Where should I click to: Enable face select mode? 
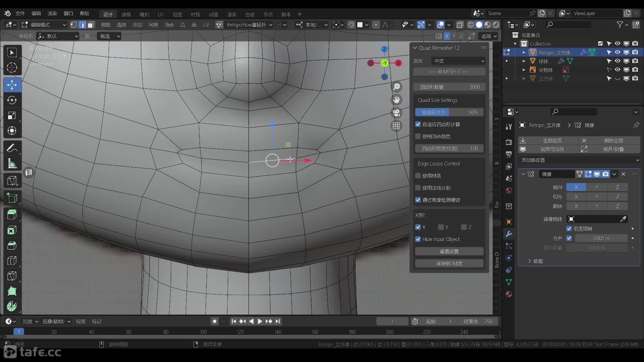(x=91, y=25)
